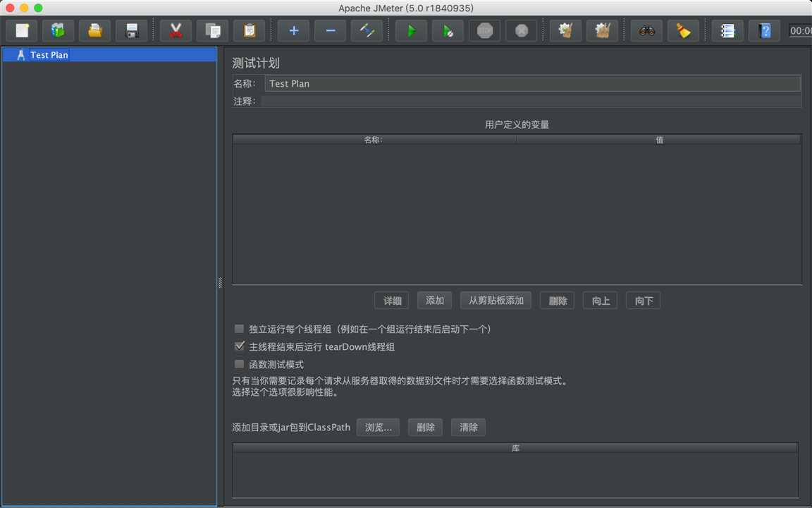Click the 向下 button
Image resolution: width=812 pixels, height=508 pixels.
[x=643, y=301]
